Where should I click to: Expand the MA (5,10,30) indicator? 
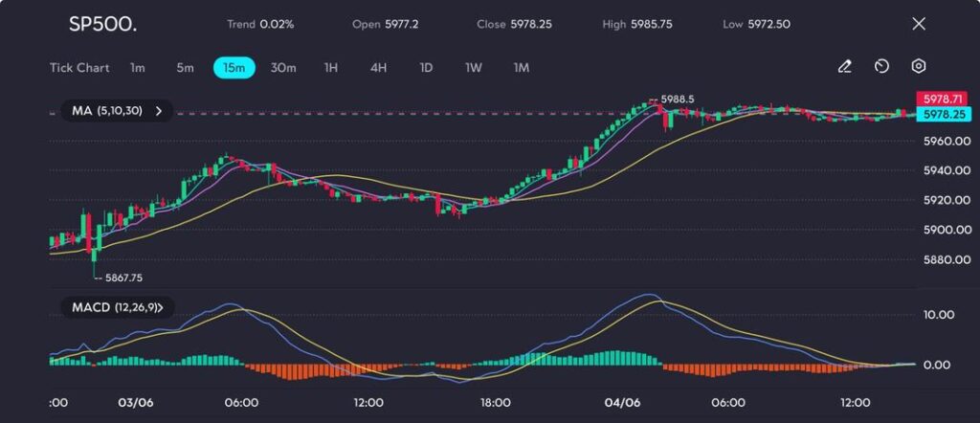pyautogui.click(x=117, y=111)
